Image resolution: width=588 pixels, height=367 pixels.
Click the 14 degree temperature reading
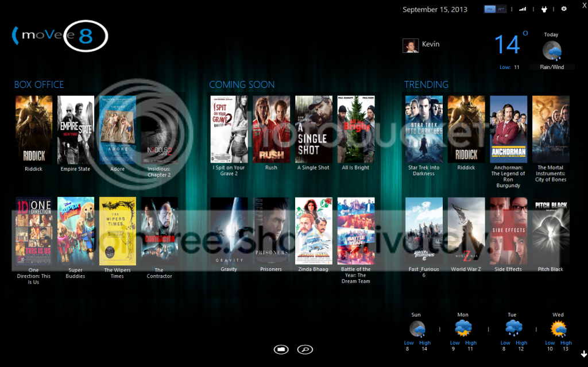(510, 44)
